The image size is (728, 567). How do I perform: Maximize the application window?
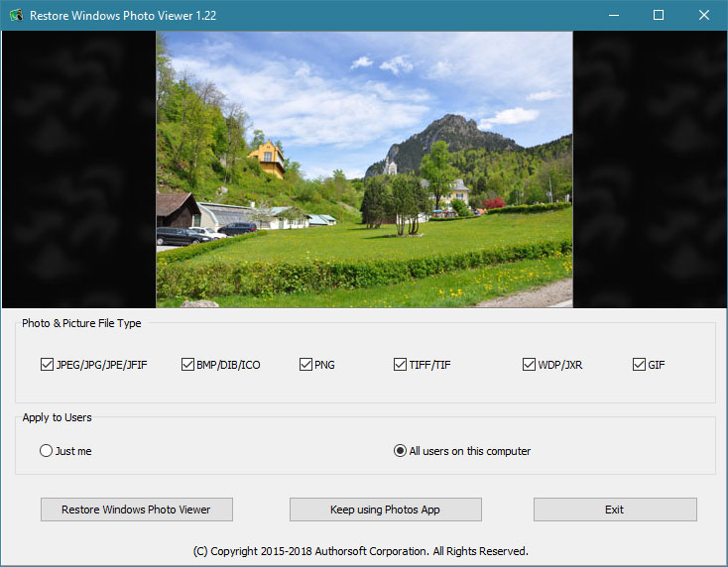[659, 16]
